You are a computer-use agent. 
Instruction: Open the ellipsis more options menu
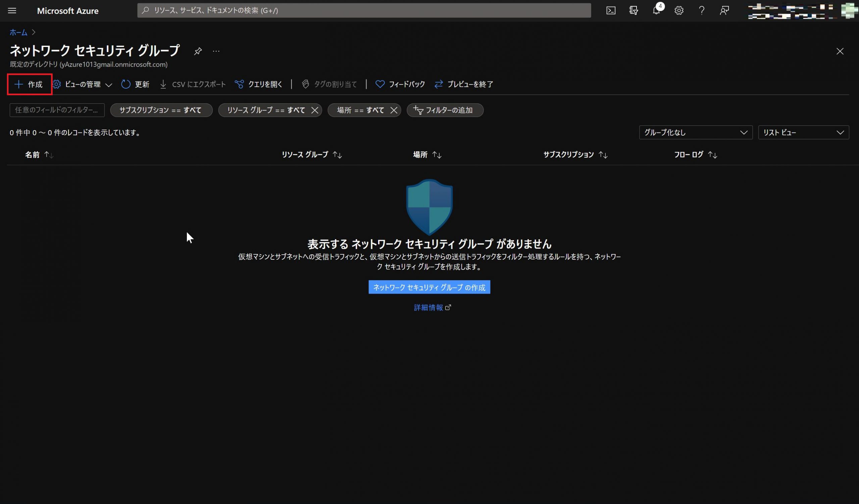pyautogui.click(x=216, y=51)
